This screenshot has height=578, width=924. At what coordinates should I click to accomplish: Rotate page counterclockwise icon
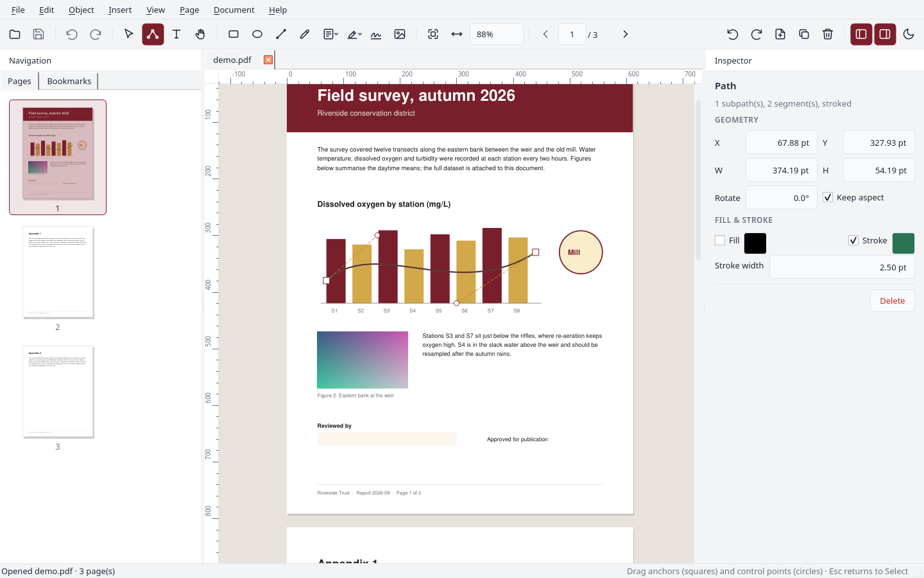[733, 34]
